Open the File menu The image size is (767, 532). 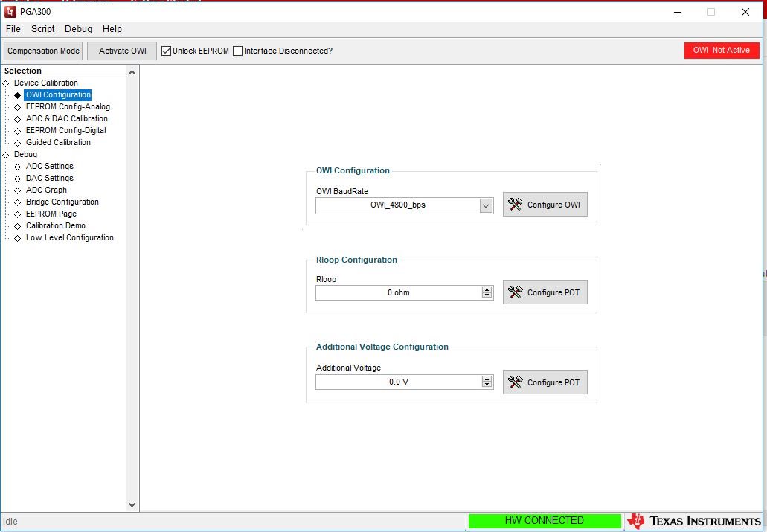(x=13, y=29)
